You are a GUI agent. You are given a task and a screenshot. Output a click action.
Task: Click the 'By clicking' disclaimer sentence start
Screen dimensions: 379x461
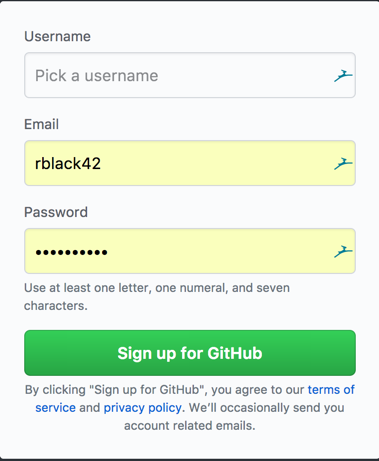(55, 390)
